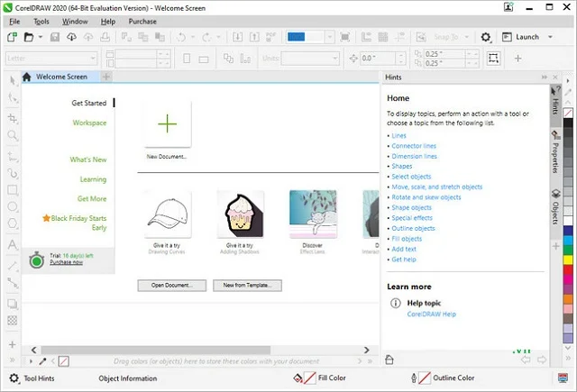The width and height of the screenshot is (577, 392).
Task: Click the user account icon in title bar
Action: [508, 7]
